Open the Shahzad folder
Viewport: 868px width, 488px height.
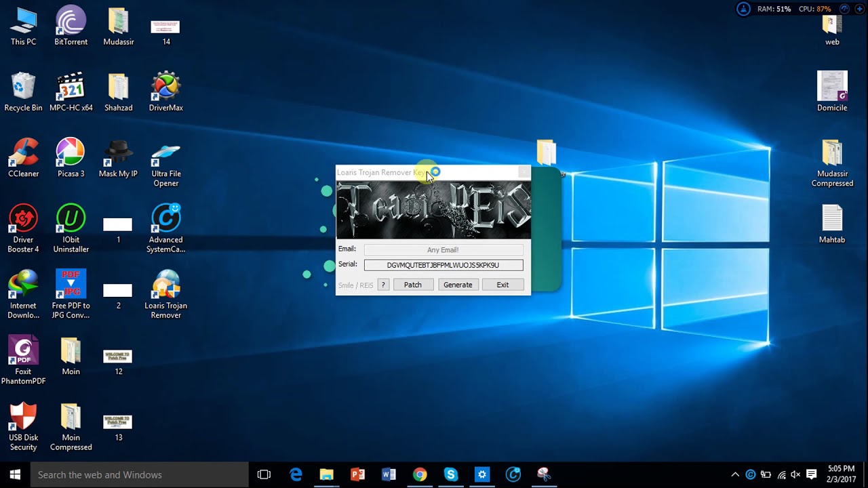[x=118, y=93]
